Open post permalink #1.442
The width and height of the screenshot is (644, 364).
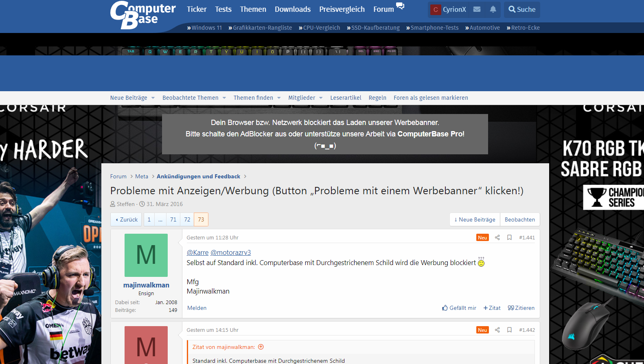(x=527, y=330)
